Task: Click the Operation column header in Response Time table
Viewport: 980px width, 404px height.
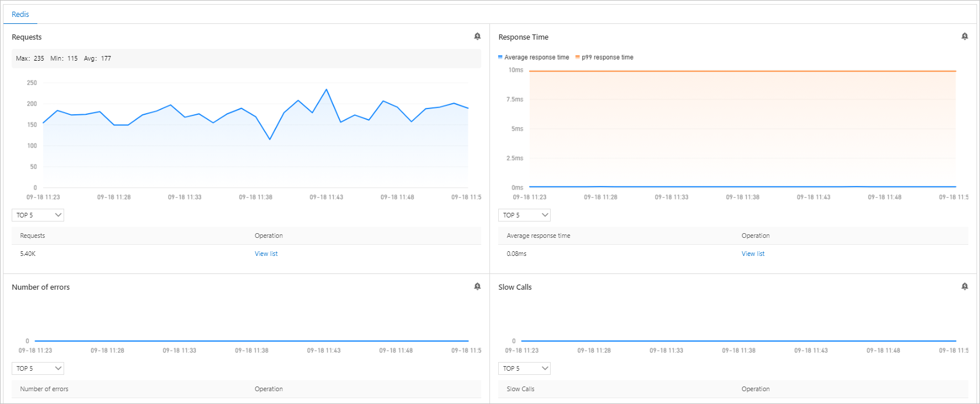Action: pos(755,236)
